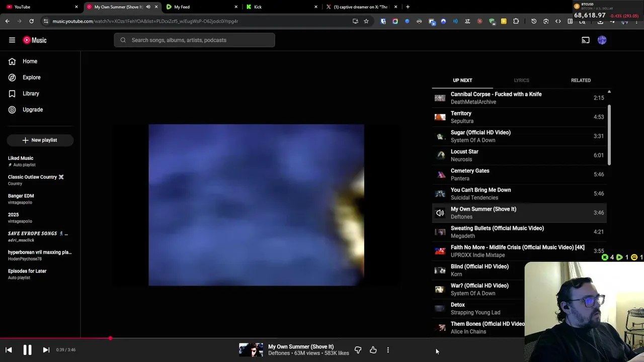Switch to the UP NEXT tab
Image resolution: width=644 pixels, height=362 pixels.
click(462, 80)
